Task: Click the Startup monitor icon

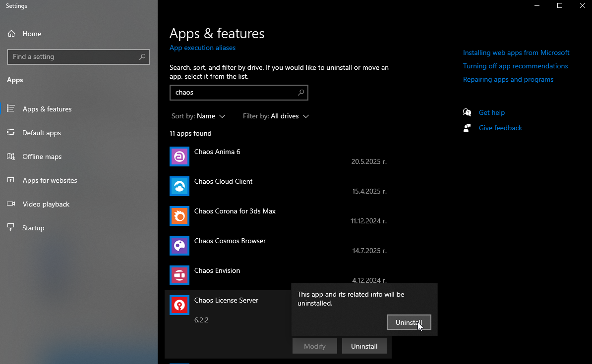Action: [x=11, y=227]
